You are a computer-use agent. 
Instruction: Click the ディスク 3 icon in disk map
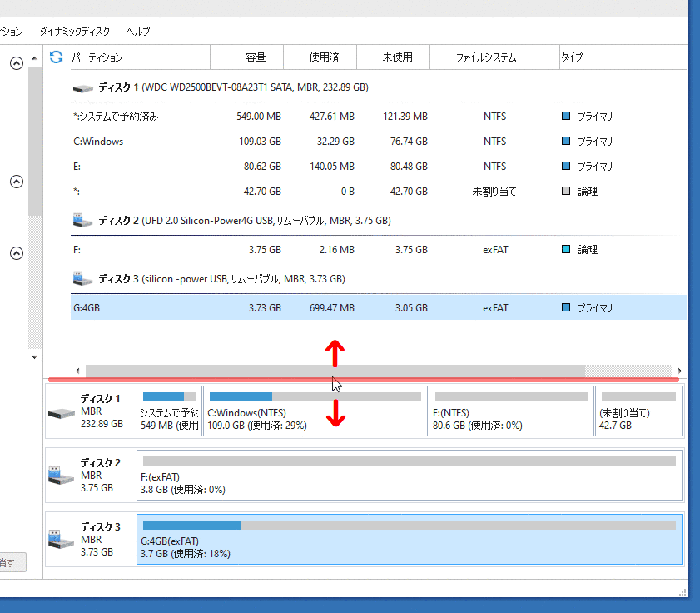62,540
